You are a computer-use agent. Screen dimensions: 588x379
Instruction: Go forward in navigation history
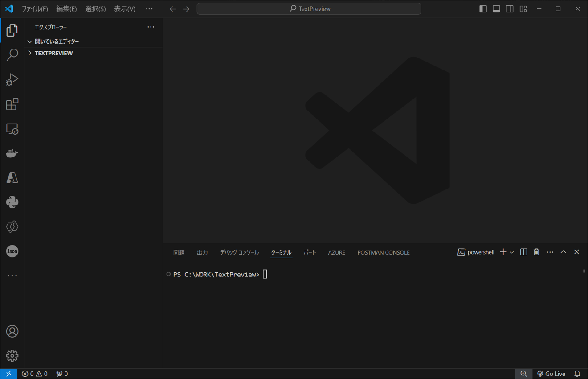click(x=186, y=9)
